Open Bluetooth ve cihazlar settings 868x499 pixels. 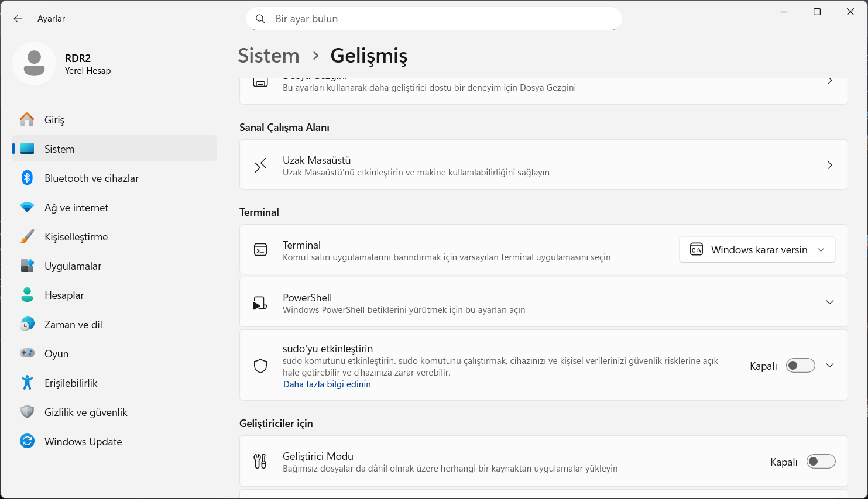tap(114, 178)
